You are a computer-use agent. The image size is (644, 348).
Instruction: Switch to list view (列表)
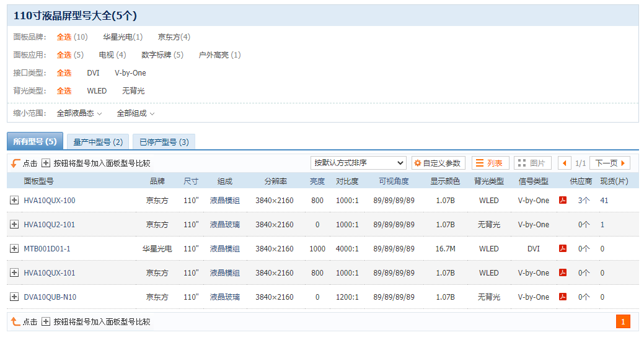click(x=490, y=163)
